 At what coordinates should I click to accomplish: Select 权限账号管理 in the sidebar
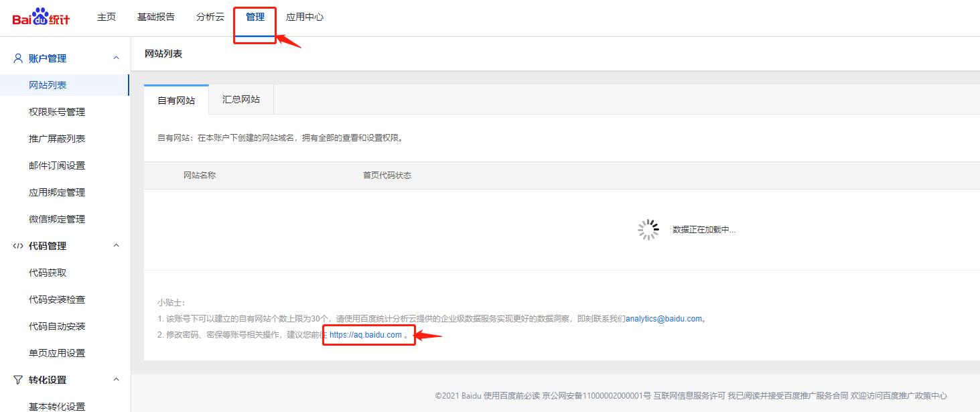(x=58, y=111)
